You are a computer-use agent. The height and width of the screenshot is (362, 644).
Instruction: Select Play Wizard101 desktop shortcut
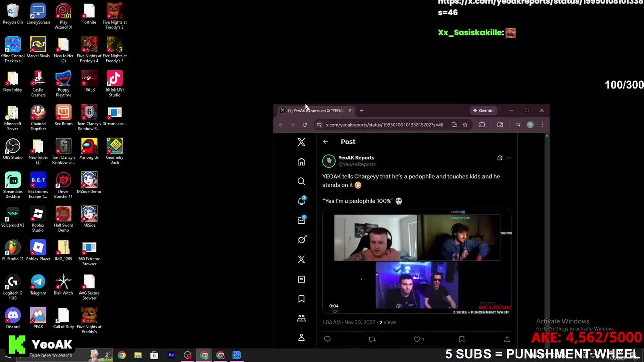pyautogui.click(x=63, y=16)
